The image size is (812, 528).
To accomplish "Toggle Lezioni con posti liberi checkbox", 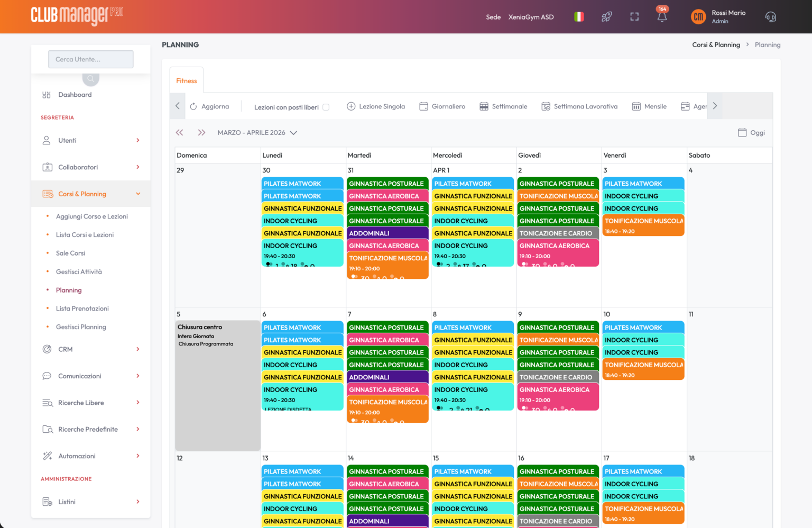I will coord(326,107).
